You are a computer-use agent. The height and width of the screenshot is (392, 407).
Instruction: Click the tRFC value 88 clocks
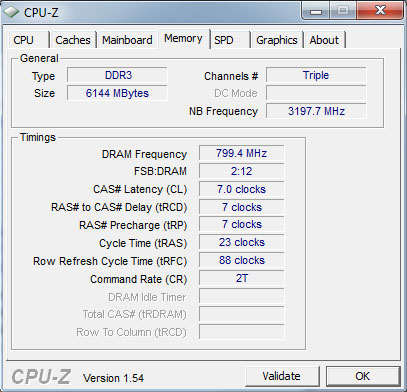coord(242,260)
